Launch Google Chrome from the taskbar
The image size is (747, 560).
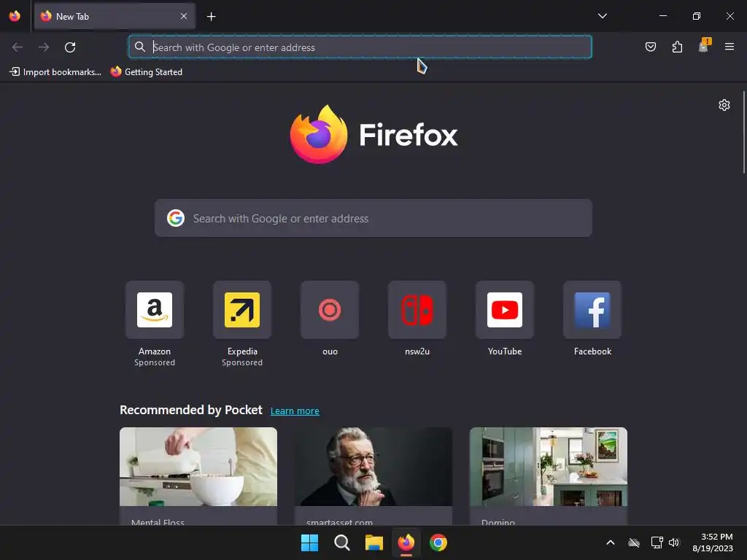coord(438,542)
